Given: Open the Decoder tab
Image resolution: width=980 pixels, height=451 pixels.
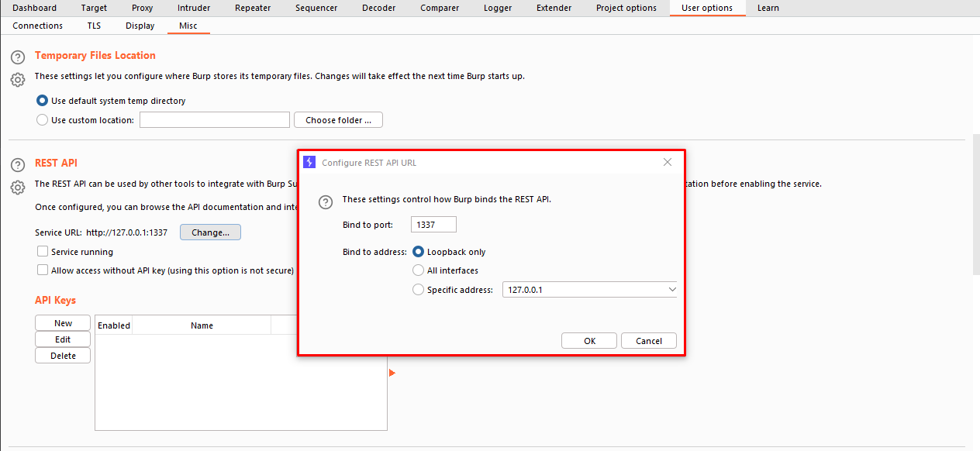Looking at the screenshot, I should coord(379,8).
